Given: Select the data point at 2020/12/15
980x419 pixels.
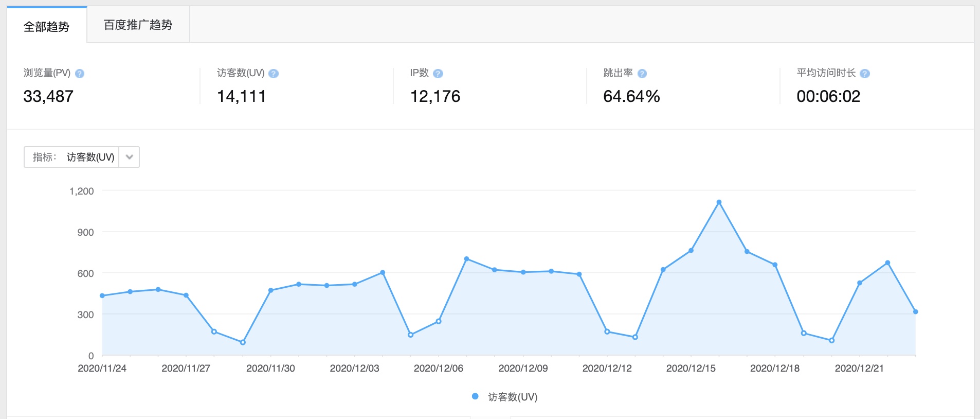Looking at the screenshot, I should (x=691, y=251).
